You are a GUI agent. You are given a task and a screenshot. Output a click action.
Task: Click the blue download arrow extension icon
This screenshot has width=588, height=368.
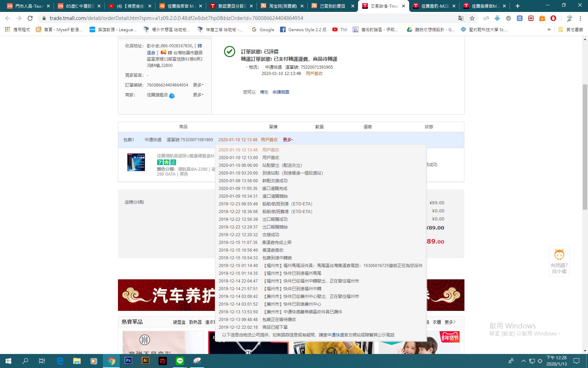click(x=497, y=18)
